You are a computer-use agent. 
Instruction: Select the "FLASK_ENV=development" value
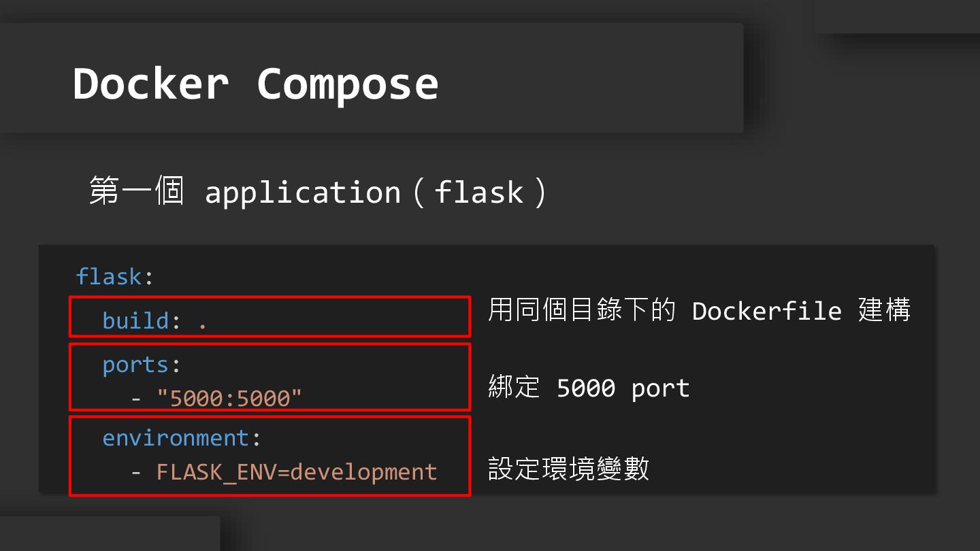pos(297,471)
